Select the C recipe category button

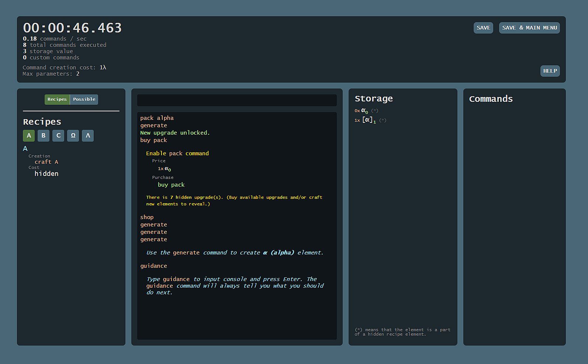(58, 135)
